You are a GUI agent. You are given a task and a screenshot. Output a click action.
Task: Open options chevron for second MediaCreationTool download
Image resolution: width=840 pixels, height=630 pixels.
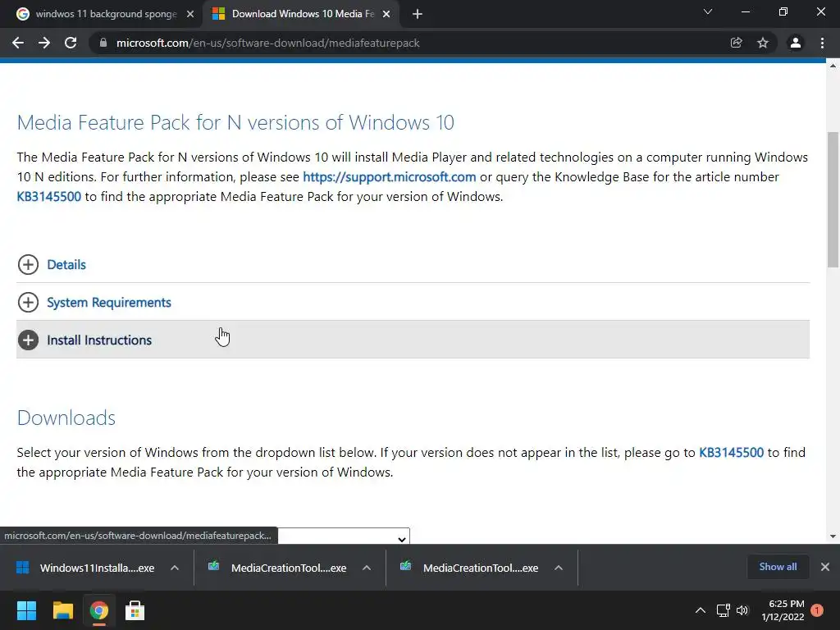pos(558,568)
